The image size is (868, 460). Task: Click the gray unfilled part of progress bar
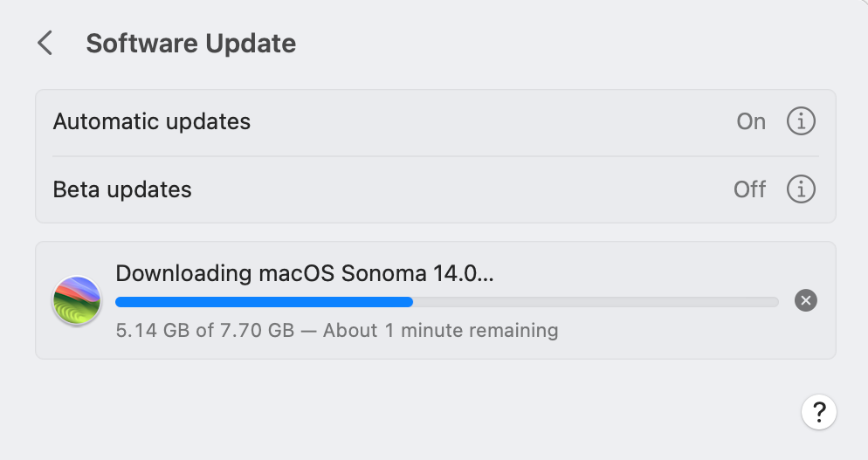coord(594,302)
